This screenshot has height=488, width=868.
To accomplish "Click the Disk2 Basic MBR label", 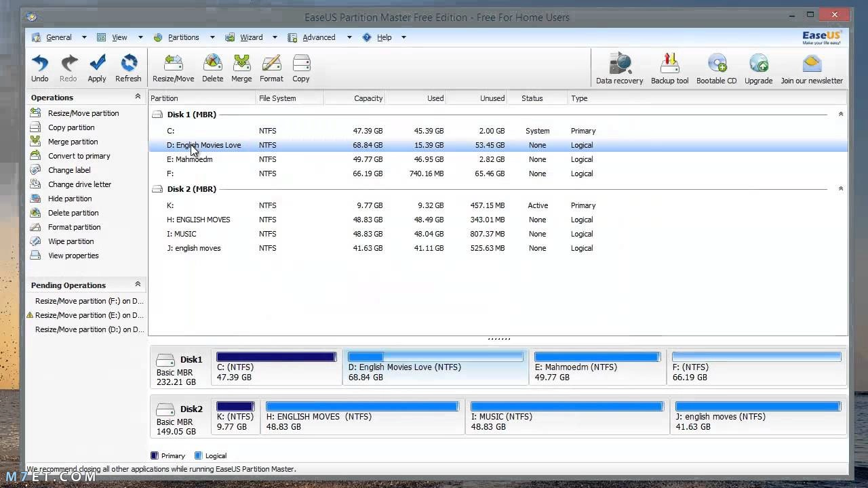I will 180,419.
